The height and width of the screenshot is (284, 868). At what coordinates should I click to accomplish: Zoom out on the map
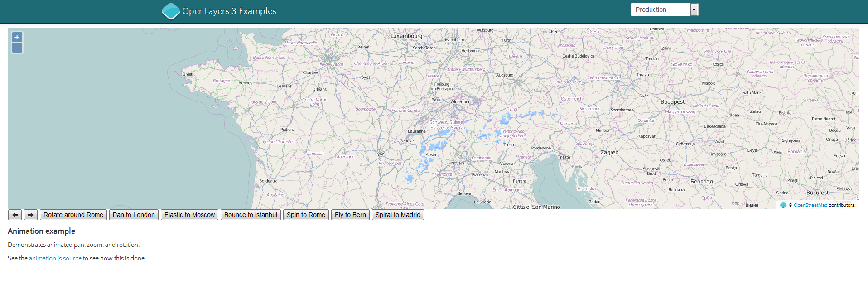click(17, 48)
